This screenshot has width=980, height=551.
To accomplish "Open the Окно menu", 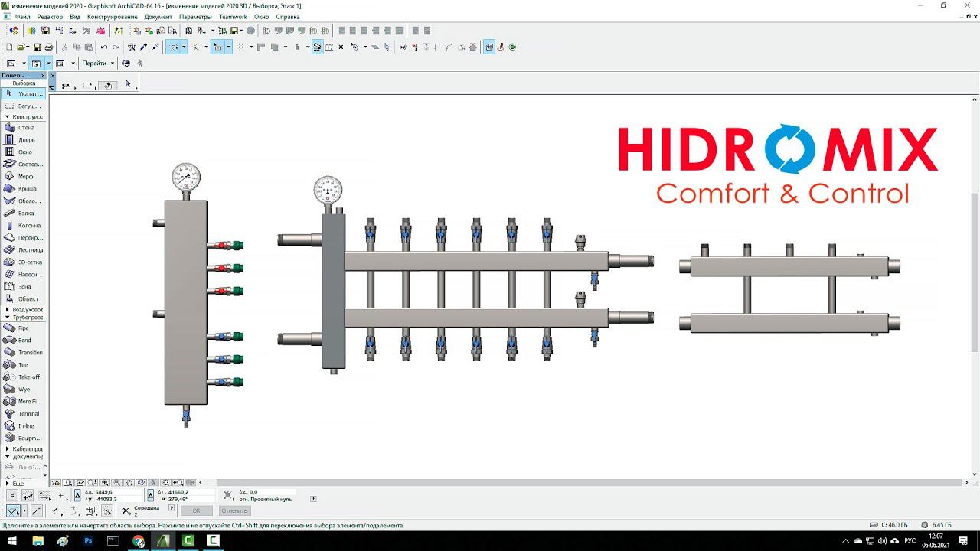I will 262,16.
